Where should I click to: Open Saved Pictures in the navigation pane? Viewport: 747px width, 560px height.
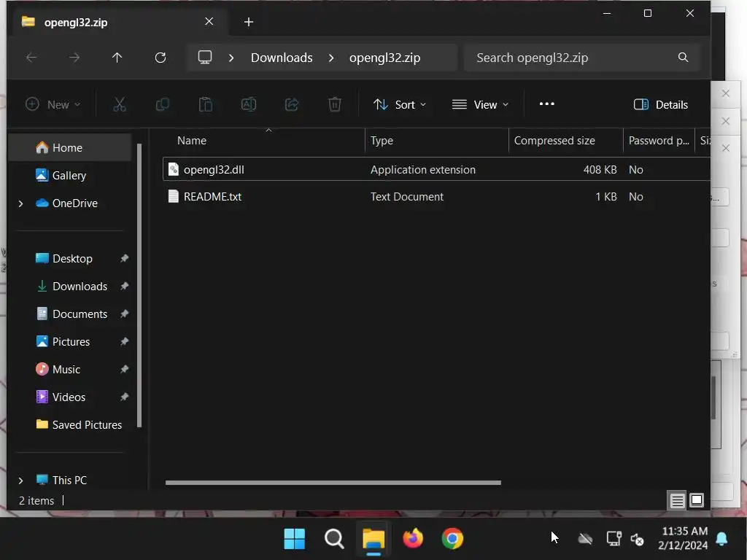click(87, 424)
